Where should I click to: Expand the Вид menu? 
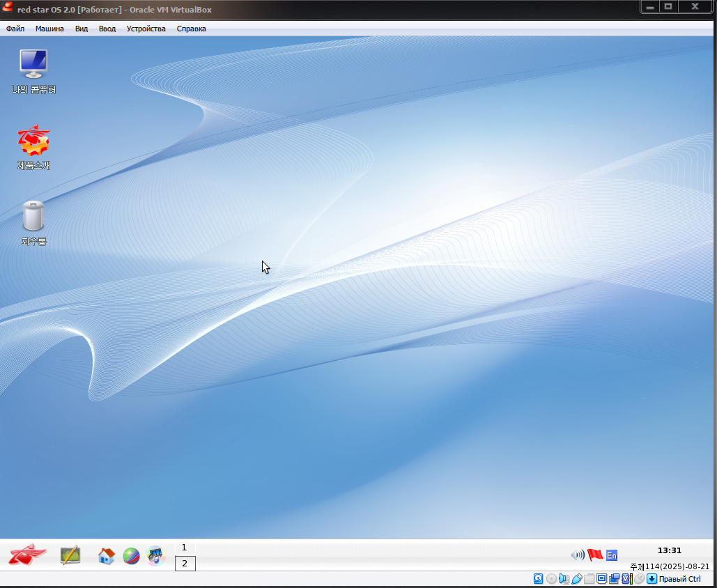coord(82,29)
